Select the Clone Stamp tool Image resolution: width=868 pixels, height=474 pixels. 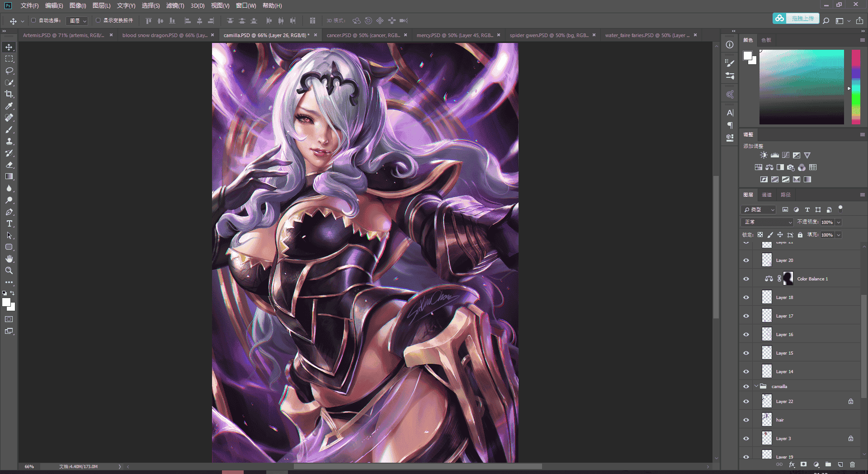pos(9,141)
